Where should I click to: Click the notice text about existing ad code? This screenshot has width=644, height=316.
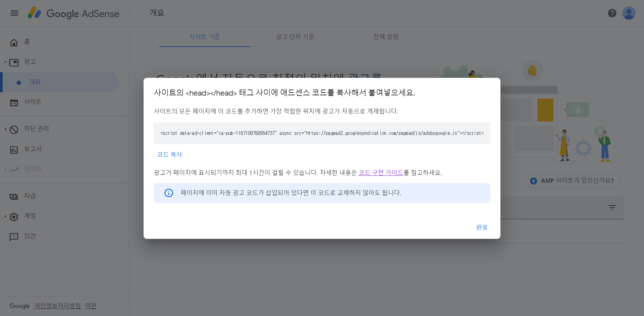point(291,193)
